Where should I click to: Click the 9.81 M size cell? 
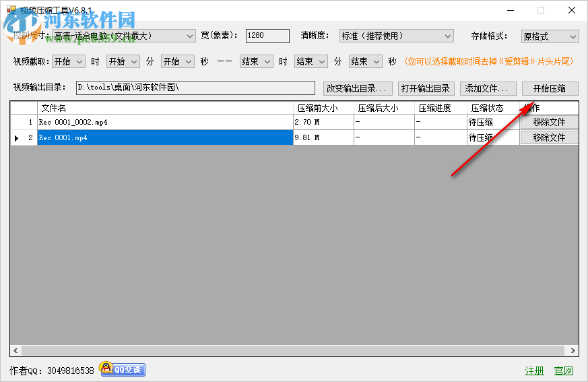click(x=323, y=137)
